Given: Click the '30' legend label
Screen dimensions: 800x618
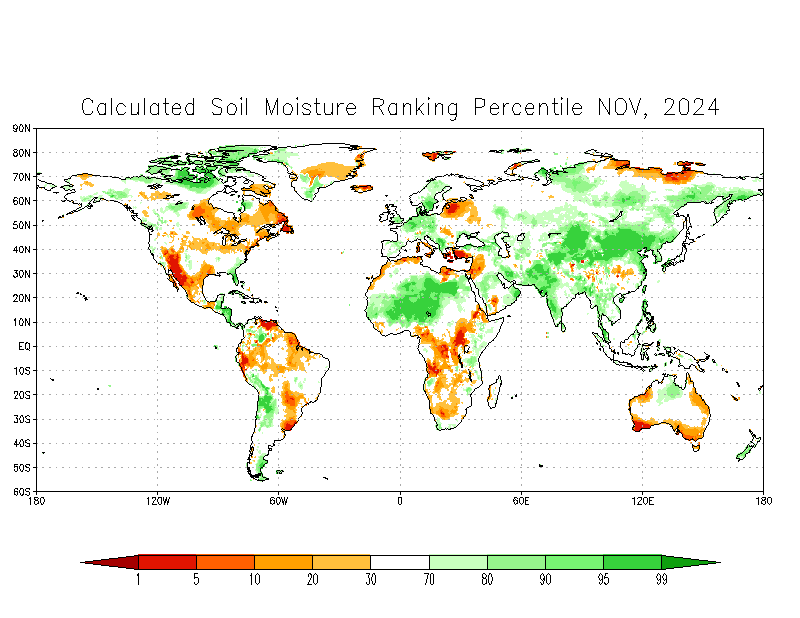Looking at the screenshot, I should (371, 580).
